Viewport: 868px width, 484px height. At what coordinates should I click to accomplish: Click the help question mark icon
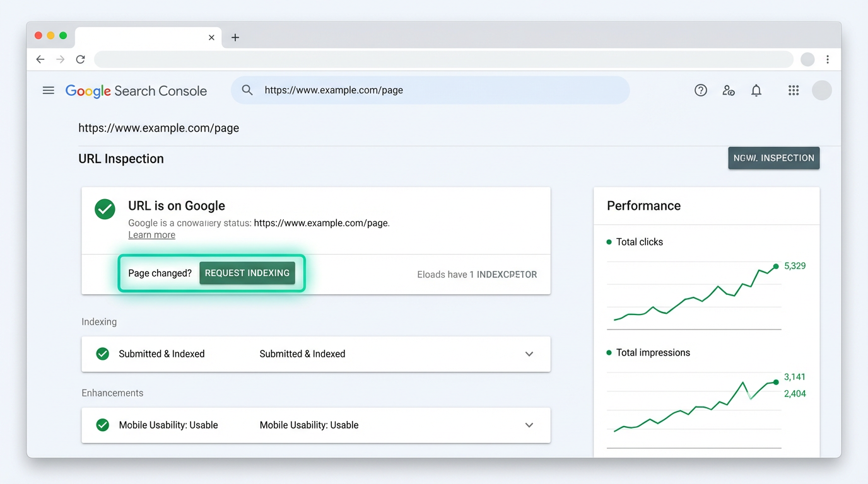click(x=700, y=90)
